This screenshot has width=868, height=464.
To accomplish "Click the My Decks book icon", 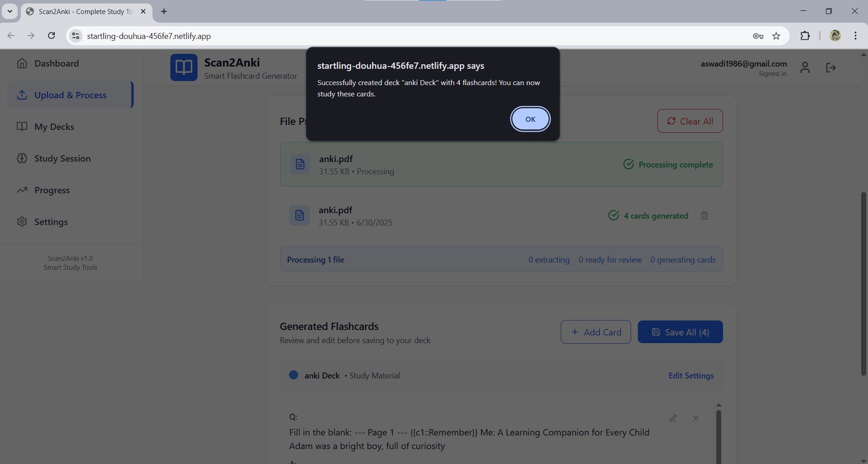I will click(22, 126).
